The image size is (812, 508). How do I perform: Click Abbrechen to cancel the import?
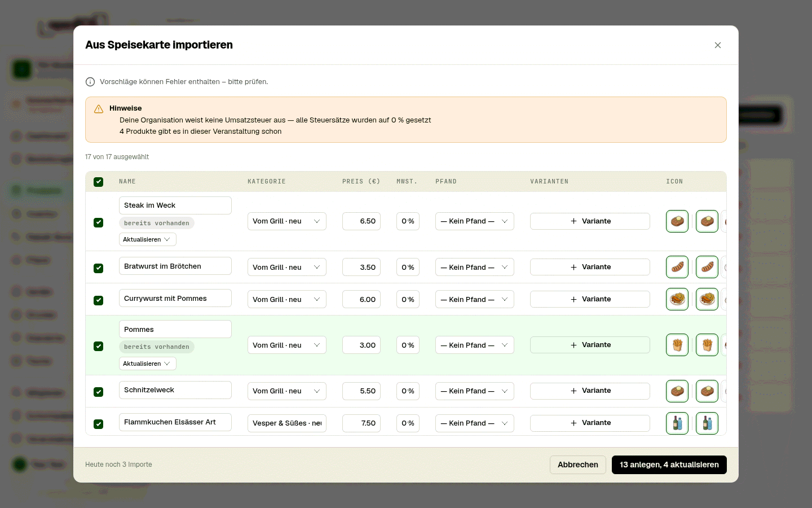click(578, 465)
